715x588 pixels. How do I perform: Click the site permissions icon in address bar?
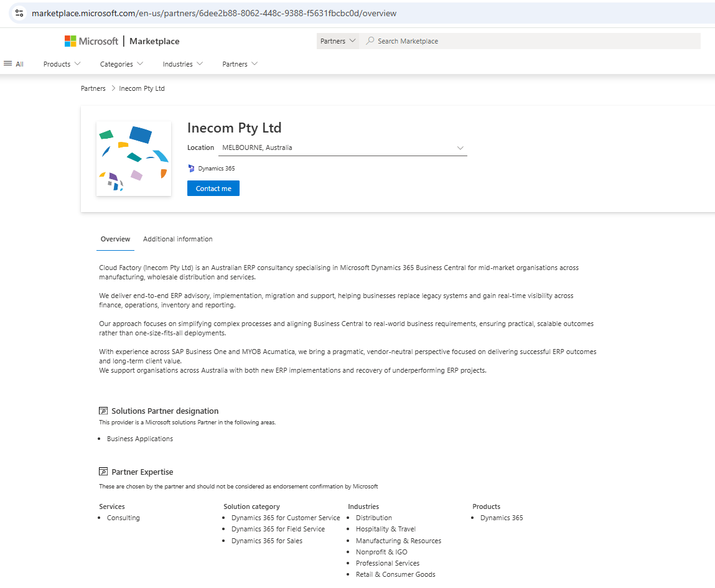pos(19,12)
